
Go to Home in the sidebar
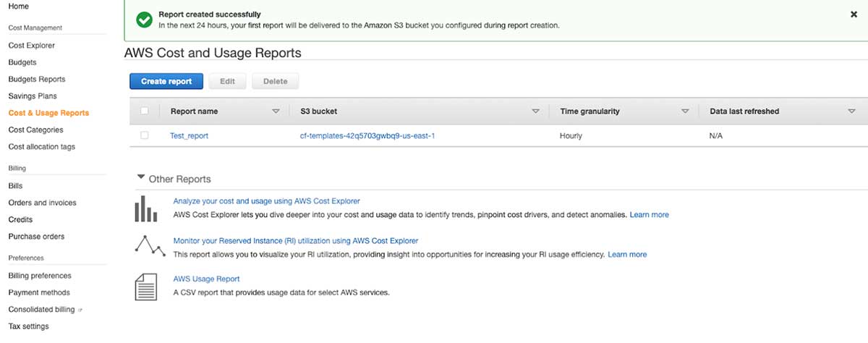tap(19, 6)
